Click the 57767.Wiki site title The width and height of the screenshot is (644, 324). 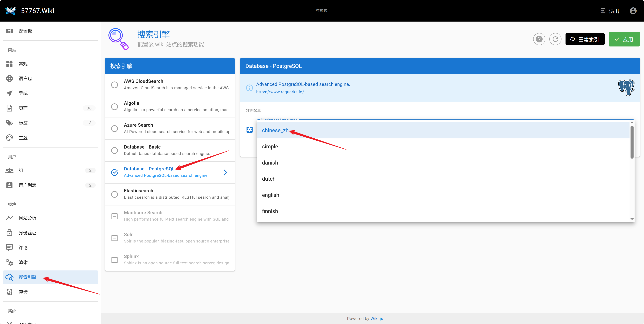click(x=38, y=11)
